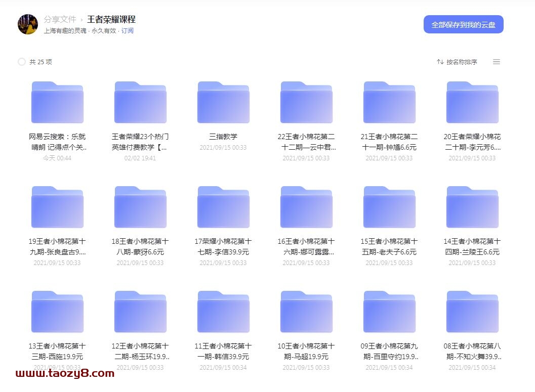This screenshot has width=535, height=392.
Task: Open folder icon for 13期 西施19.9元
Action: coord(57,312)
